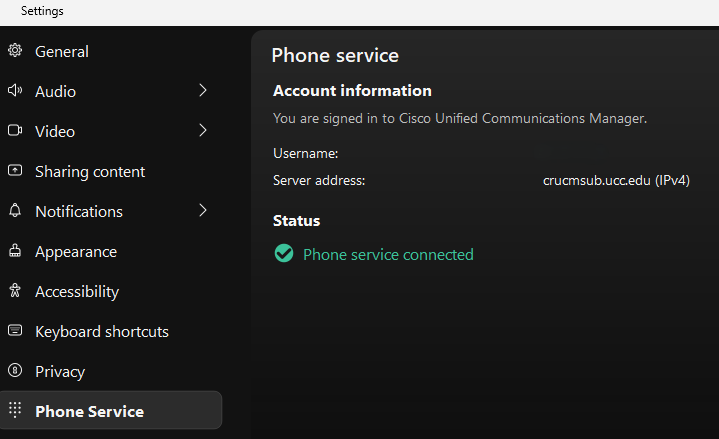Click the Notifications bell icon
The width and height of the screenshot is (719, 439).
pyautogui.click(x=15, y=211)
